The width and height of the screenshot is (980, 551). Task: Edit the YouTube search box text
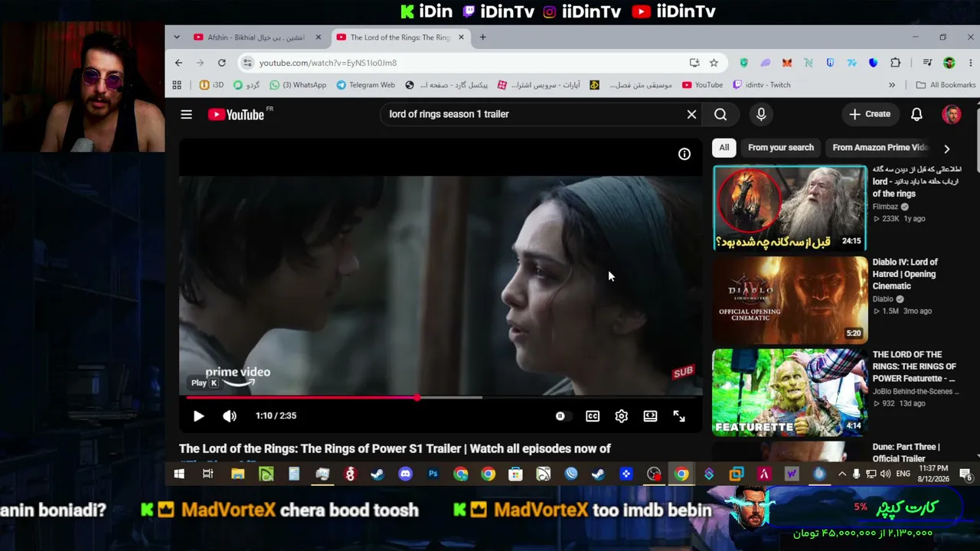tap(534, 115)
